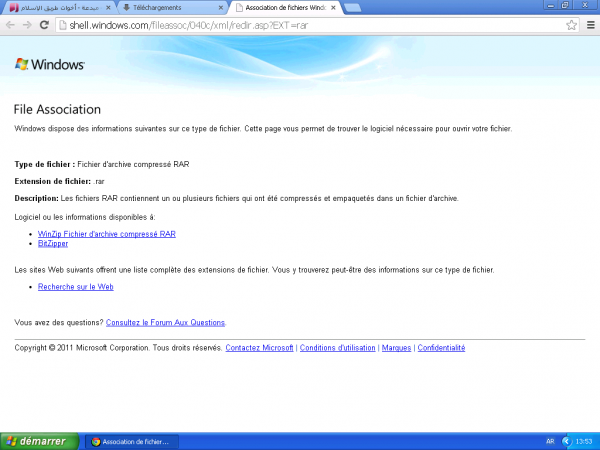
Task: Expand hidden tray icons with the arrow
Action: pos(566,442)
